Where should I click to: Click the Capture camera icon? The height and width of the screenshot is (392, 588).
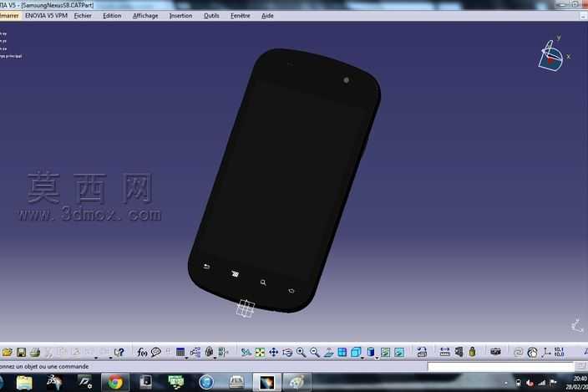click(495, 352)
